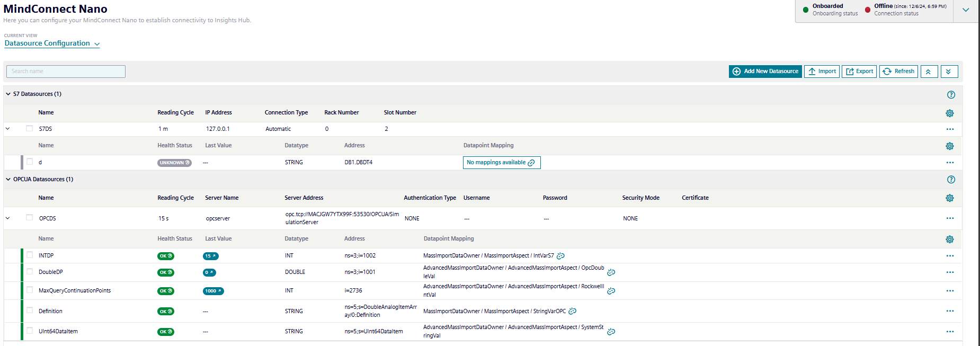Click S7DS IP address 127.0.0.1
This screenshot has width=980, height=346.
tap(218, 129)
